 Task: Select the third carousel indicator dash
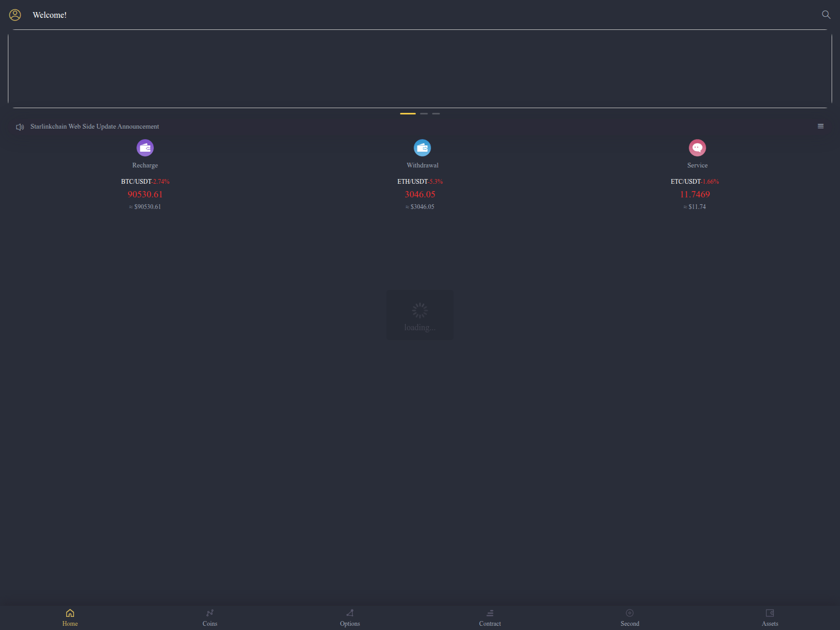point(436,113)
